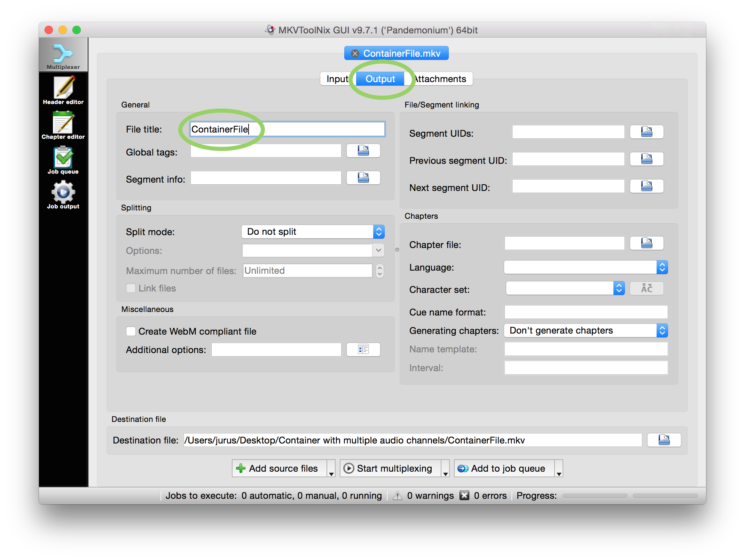Expand the splitting Options combo box
The width and height of the screenshot is (745, 560).
tap(378, 250)
